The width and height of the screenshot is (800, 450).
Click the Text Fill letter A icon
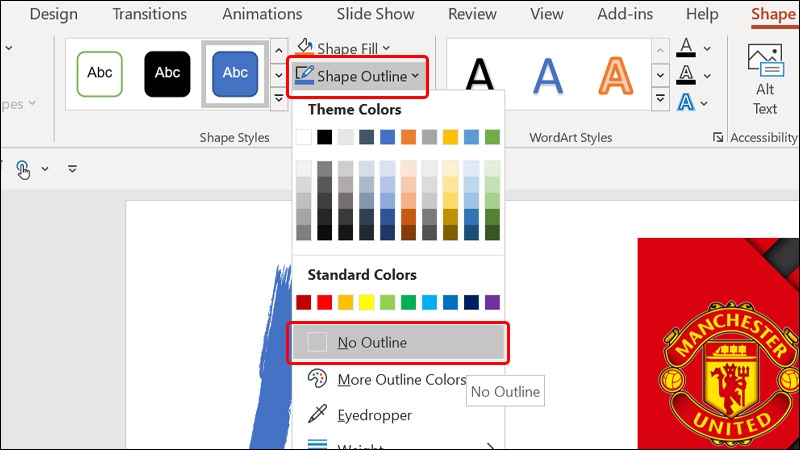[x=686, y=48]
